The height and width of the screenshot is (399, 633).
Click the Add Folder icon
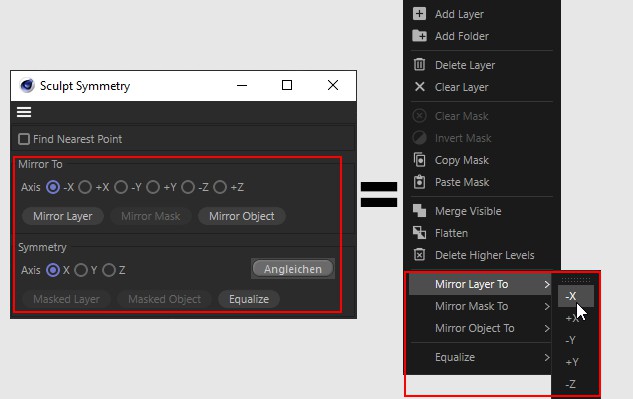[x=419, y=36]
